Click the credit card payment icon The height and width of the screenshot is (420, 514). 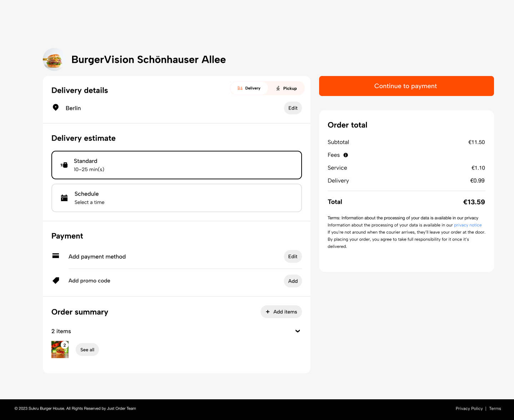(56, 256)
